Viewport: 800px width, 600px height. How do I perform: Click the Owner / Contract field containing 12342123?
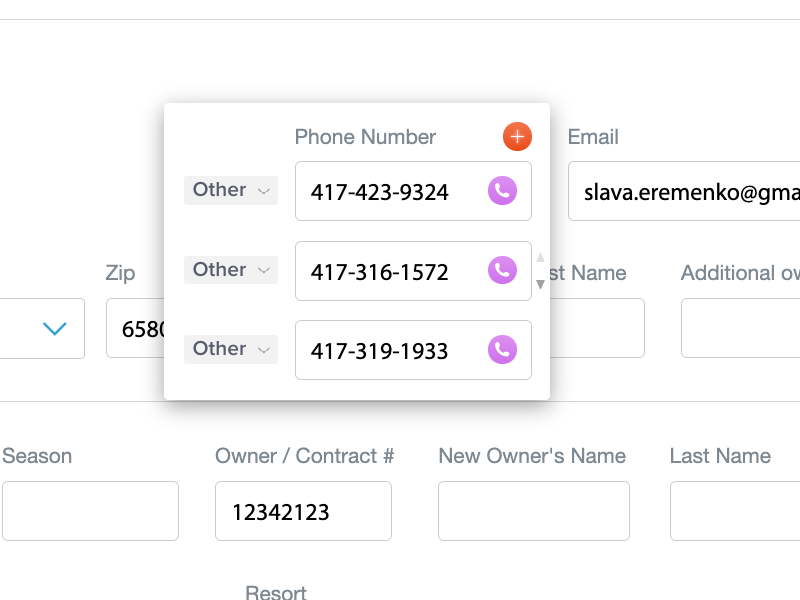[x=303, y=510]
